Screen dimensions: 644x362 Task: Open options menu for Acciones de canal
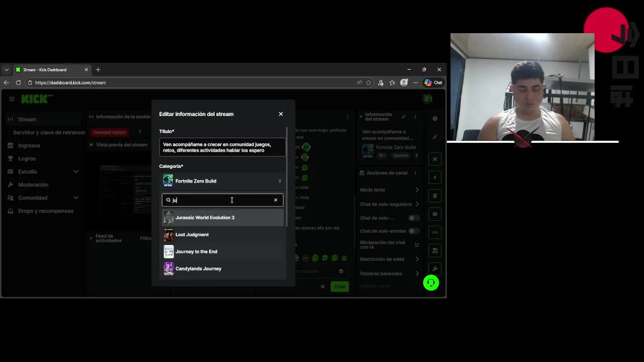click(415, 173)
